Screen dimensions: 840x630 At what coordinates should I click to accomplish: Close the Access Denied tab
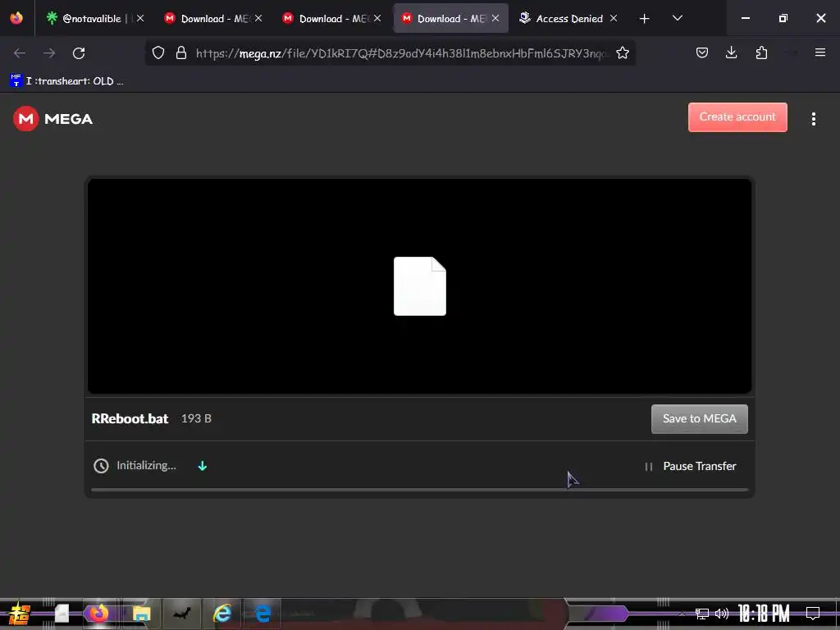614,18
